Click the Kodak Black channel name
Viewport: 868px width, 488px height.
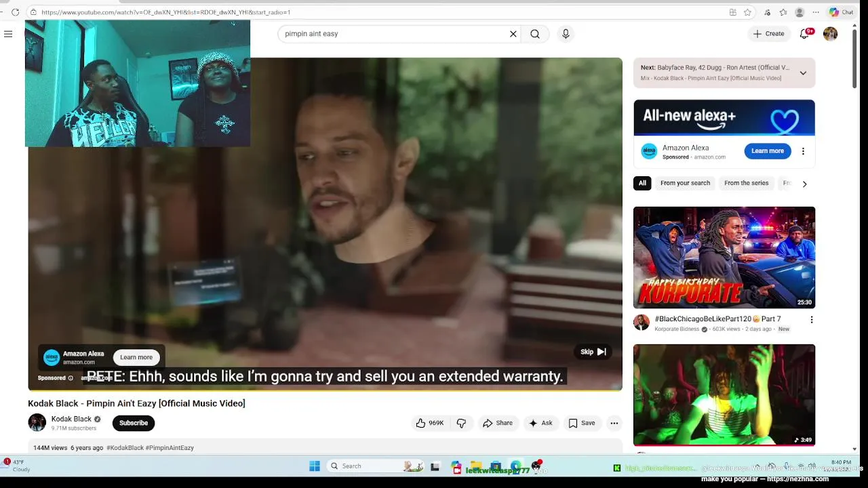point(71,419)
